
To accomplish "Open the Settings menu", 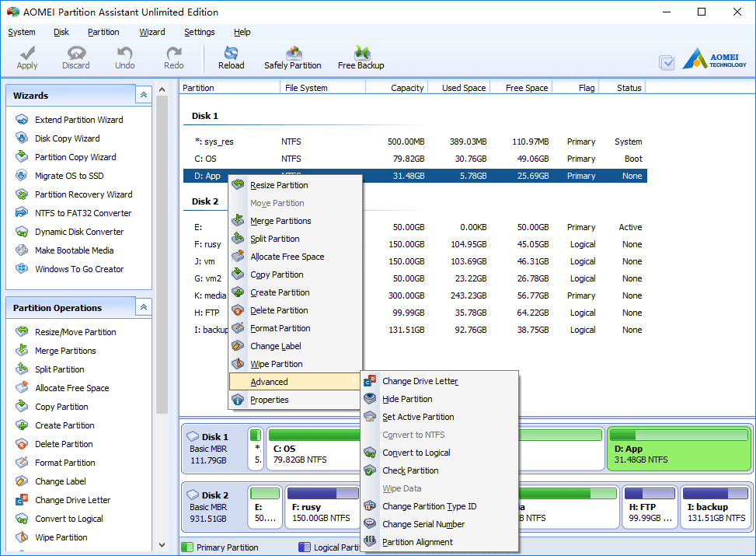I will point(200,32).
